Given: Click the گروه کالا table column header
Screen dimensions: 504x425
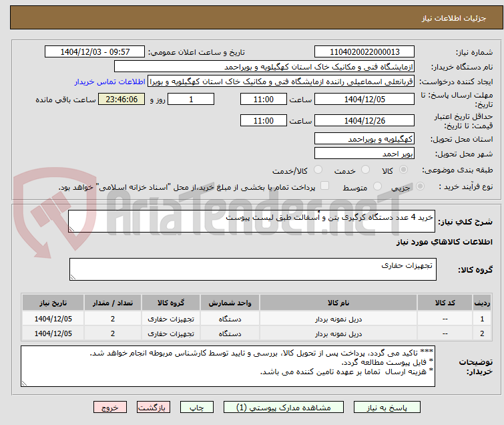Looking at the screenshot, I should (x=171, y=303).
